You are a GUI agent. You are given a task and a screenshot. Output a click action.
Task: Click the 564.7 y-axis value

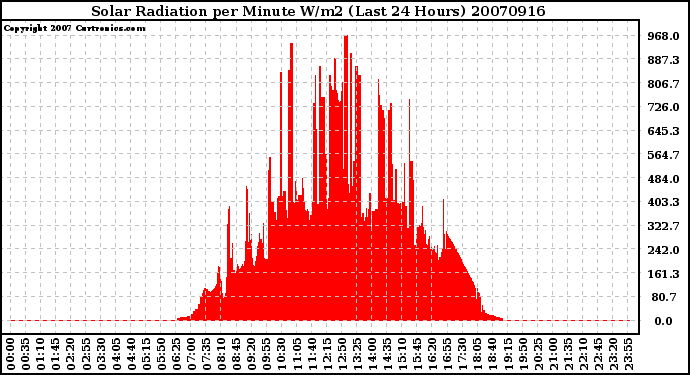[663, 155]
